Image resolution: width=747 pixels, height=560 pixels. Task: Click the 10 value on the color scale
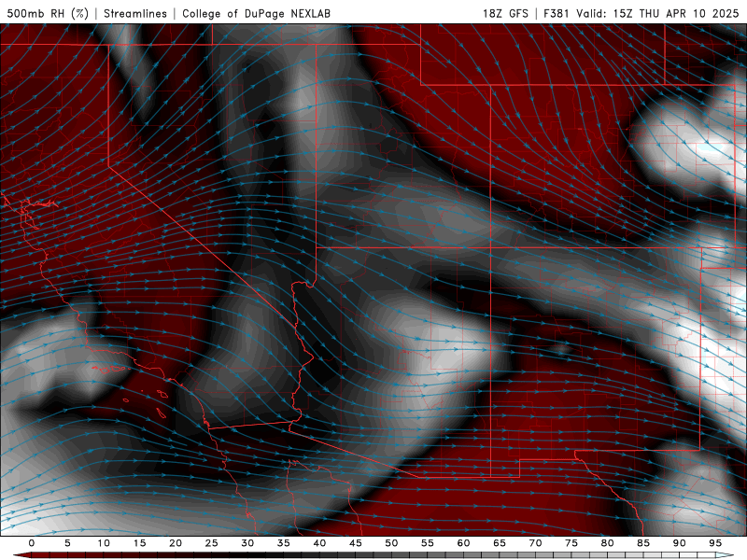click(x=104, y=543)
